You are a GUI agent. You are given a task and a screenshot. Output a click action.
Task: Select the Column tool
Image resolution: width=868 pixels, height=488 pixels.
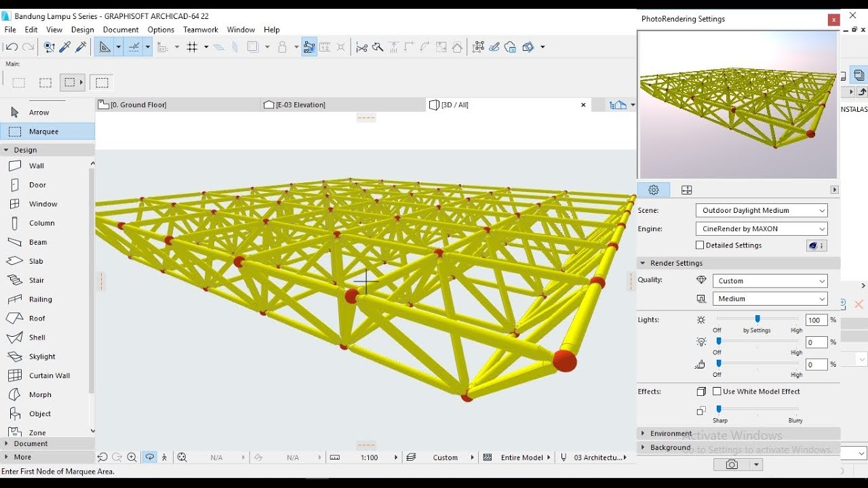tap(41, 223)
